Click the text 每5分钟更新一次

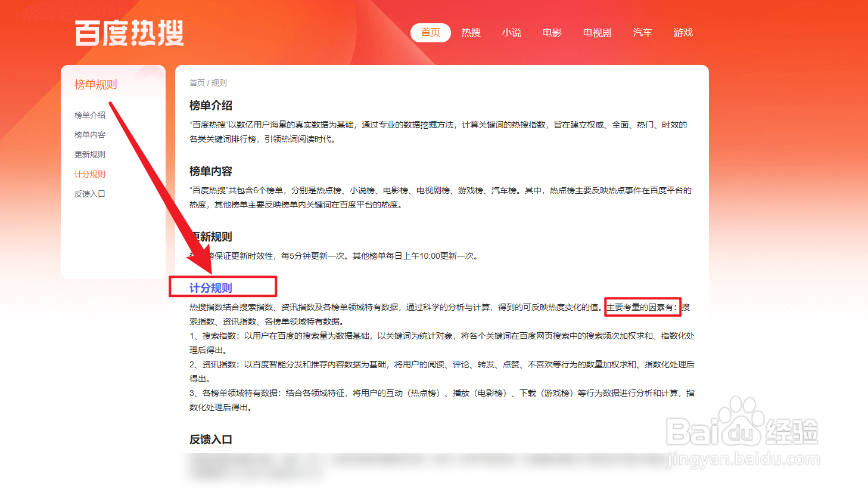click(x=313, y=256)
